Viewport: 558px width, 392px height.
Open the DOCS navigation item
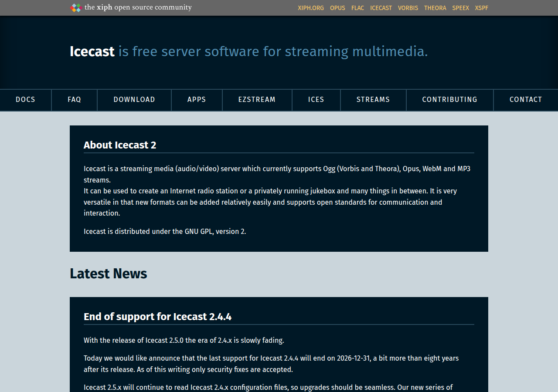[25, 100]
